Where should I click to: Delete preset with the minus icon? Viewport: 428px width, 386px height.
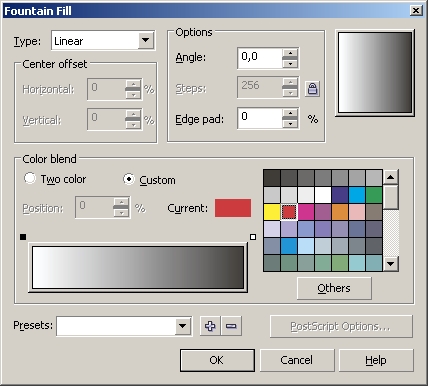(x=231, y=326)
